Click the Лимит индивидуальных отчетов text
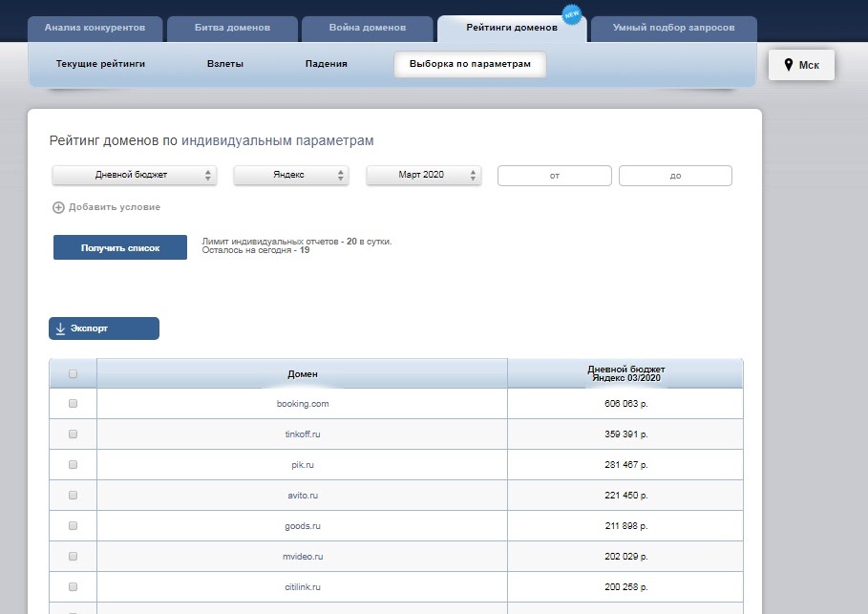Image resolution: width=868 pixels, height=614 pixels. click(x=297, y=242)
